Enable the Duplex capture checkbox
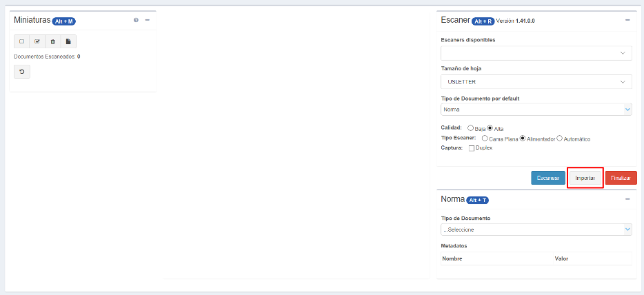Screen dimensions: 644x295 472,148
